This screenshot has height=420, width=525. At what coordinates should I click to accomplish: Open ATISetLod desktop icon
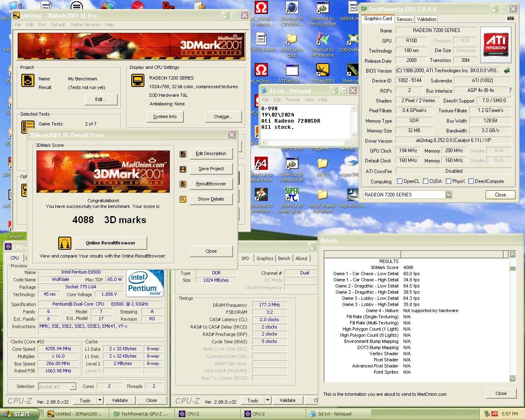click(x=292, y=70)
